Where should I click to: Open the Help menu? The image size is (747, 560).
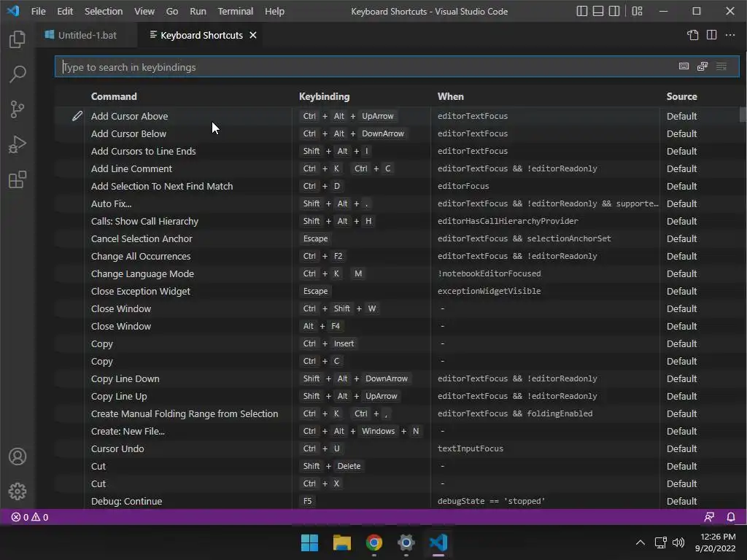(x=274, y=11)
